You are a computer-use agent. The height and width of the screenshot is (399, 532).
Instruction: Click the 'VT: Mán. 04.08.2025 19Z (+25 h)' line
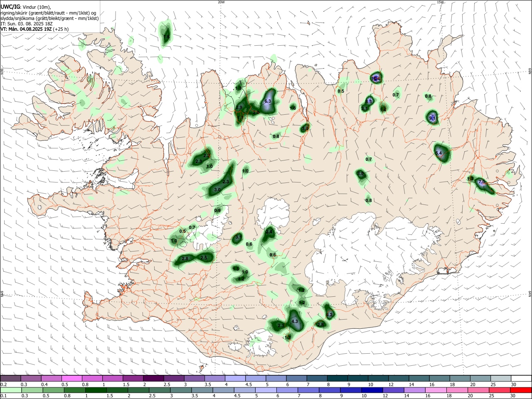click(x=34, y=29)
